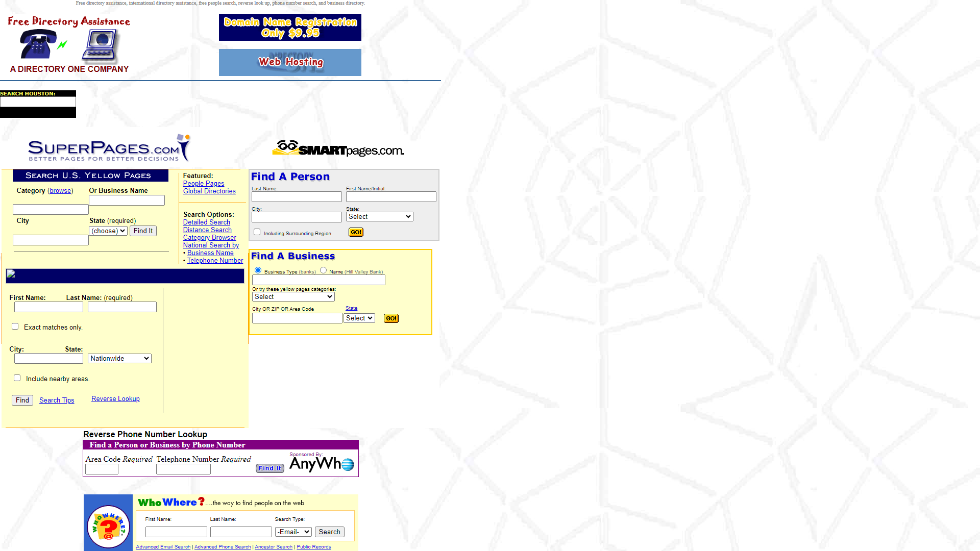Select Name radio button for Hill Valley Bank
Image resolution: width=980 pixels, height=551 pixels.
(x=323, y=270)
